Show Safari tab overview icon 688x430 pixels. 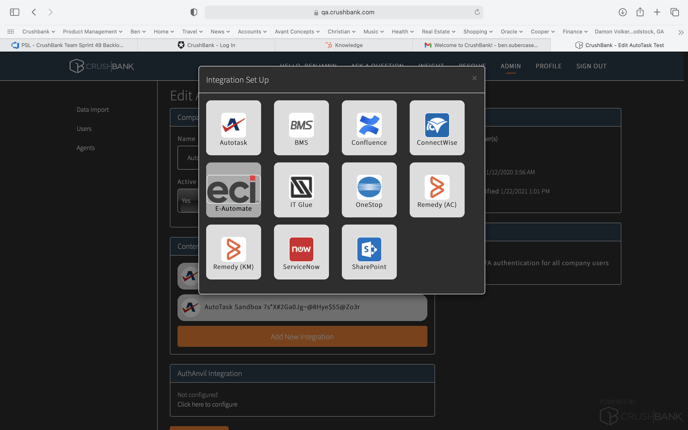coord(674,12)
